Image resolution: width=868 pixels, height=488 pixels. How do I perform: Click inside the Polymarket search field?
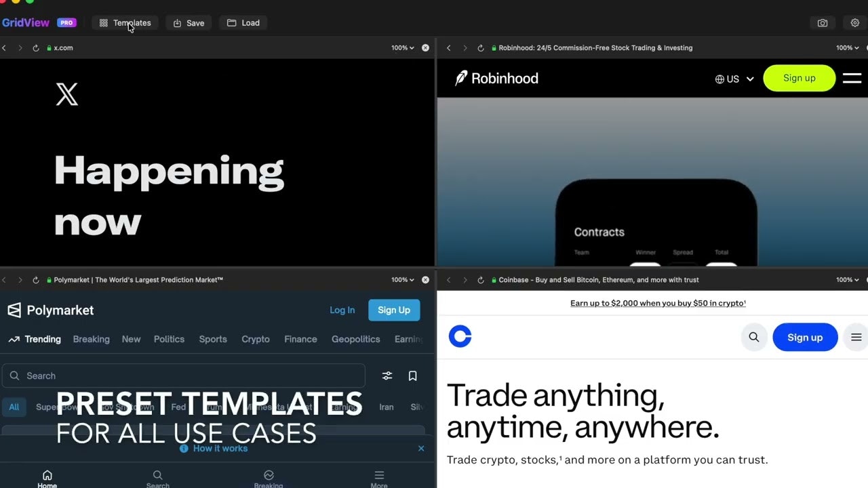point(183,375)
